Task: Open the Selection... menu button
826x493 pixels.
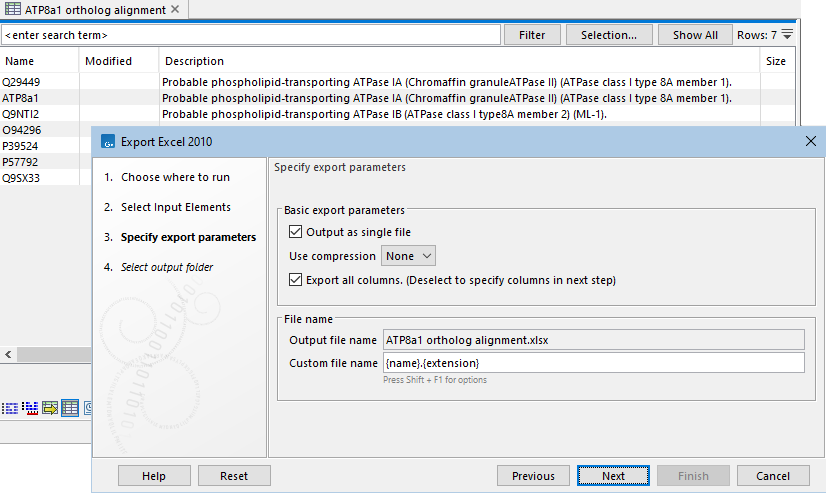Action: pos(608,35)
